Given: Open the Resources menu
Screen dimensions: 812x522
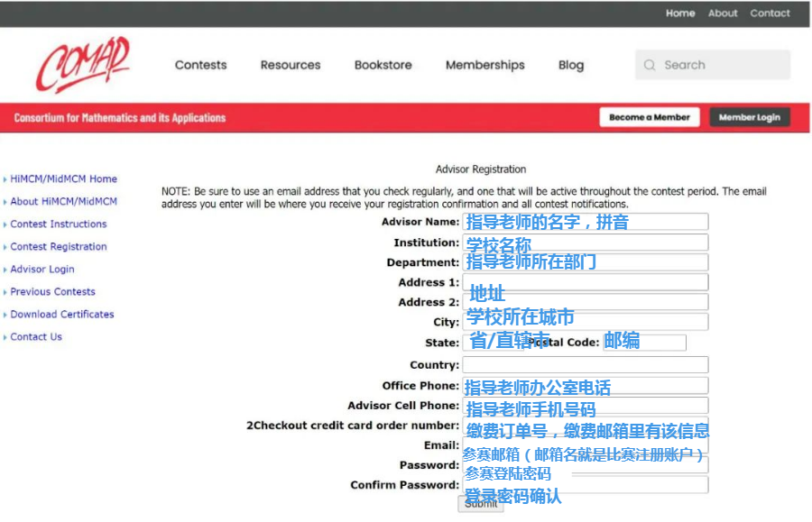Looking at the screenshot, I should (290, 65).
